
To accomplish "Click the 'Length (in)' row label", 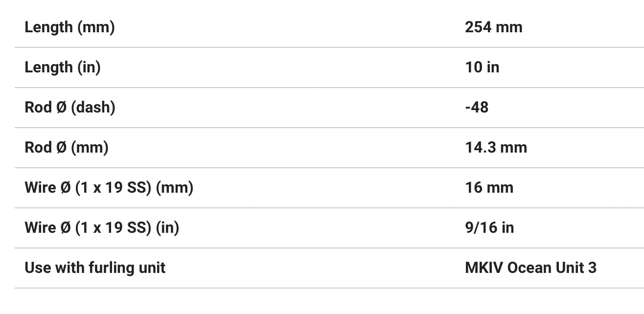I will (62, 67).
